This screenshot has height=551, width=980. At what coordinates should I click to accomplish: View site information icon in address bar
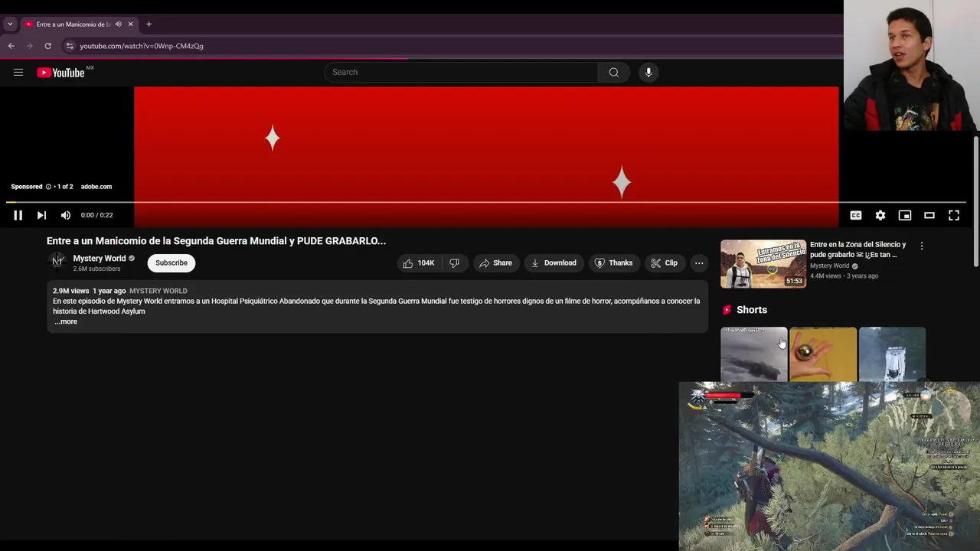(x=70, y=46)
